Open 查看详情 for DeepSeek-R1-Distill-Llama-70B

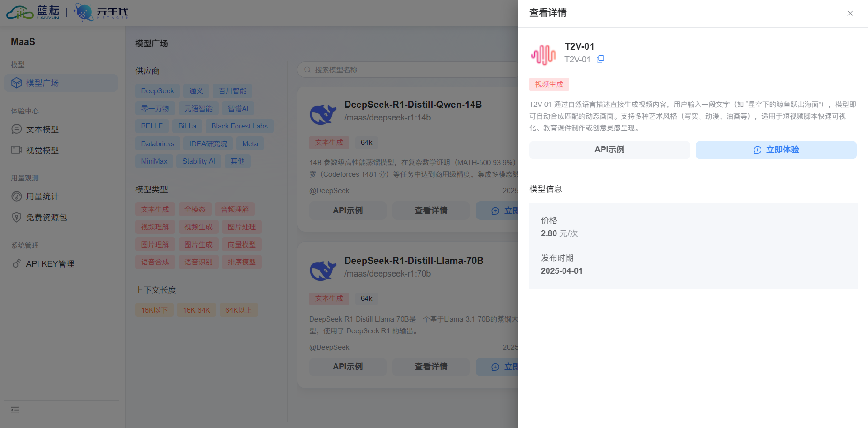(431, 367)
